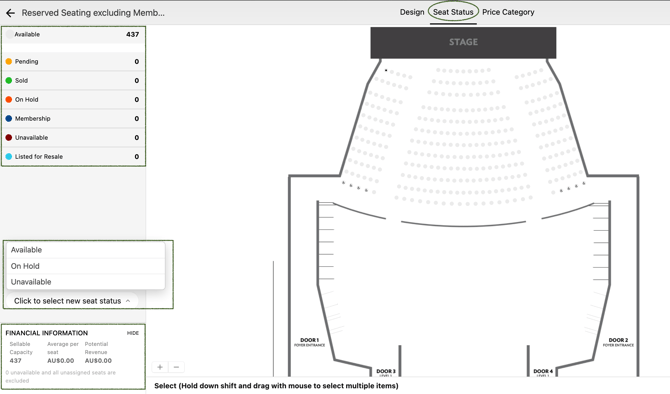The height and width of the screenshot is (394, 670).
Task: Switch to the Design tab
Action: (x=412, y=12)
